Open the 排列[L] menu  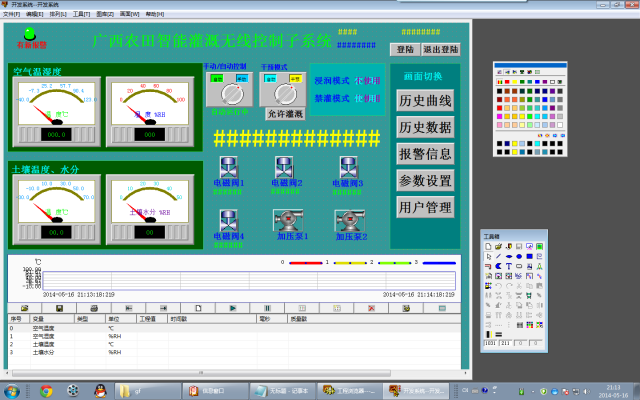pyautogui.click(x=58, y=14)
